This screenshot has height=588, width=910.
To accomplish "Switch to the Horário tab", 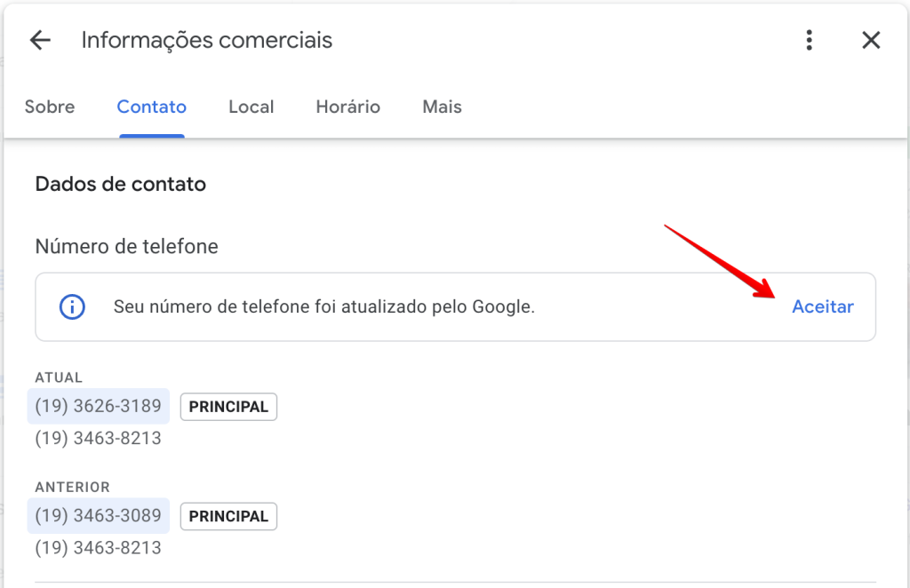I will click(348, 107).
